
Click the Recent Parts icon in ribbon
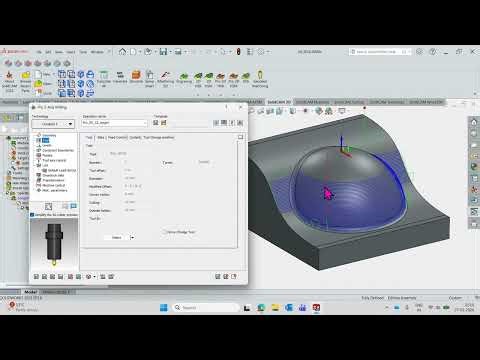[x=25, y=82]
